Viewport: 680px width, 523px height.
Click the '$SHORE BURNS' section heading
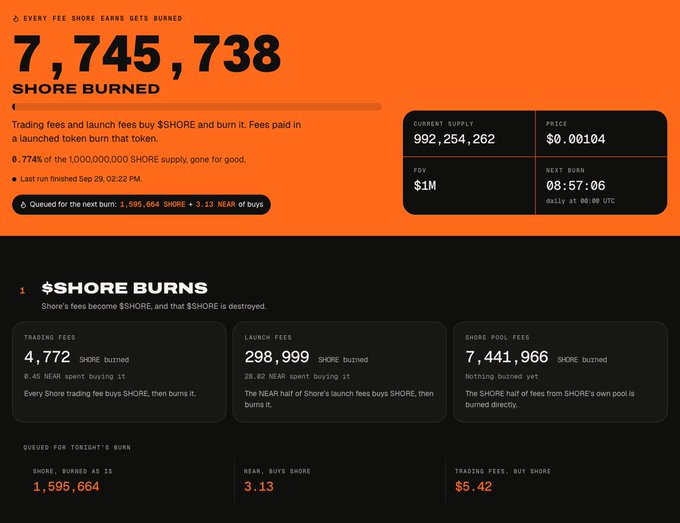[124, 288]
